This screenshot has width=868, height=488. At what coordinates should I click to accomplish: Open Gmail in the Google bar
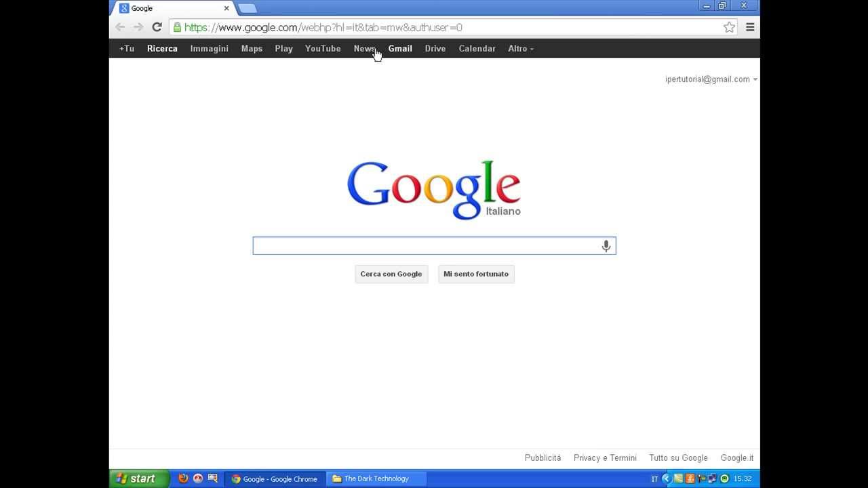(x=400, y=49)
